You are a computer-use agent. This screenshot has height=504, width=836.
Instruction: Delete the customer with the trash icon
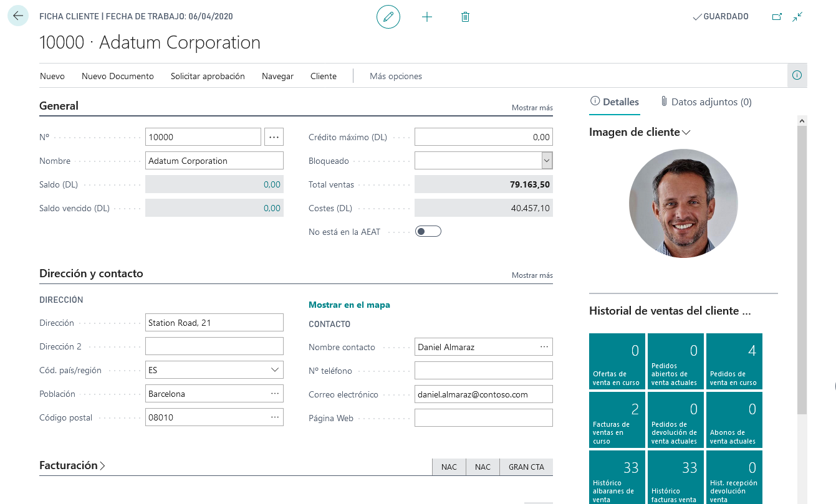coord(465,17)
